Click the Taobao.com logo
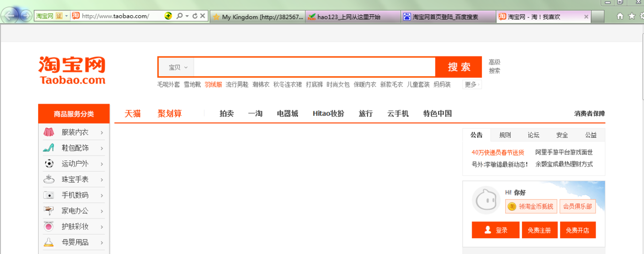Screen dimensions: 644x254 coord(72,71)
